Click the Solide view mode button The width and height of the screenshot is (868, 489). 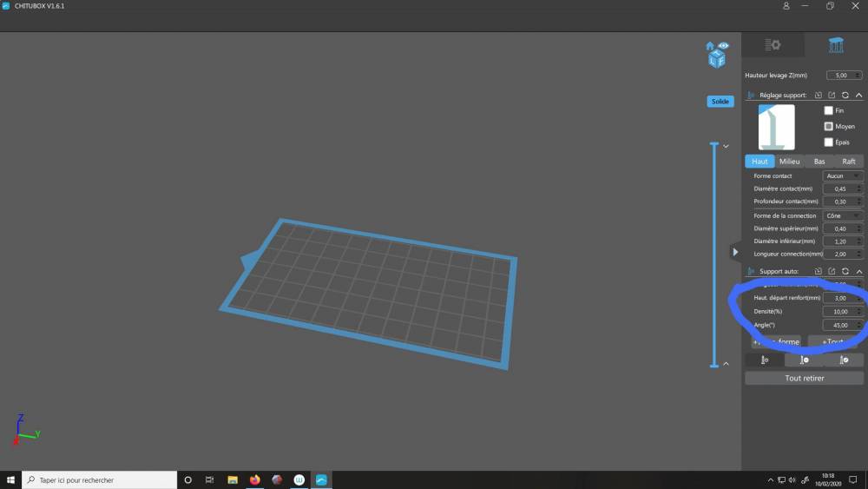coord(720,102)
